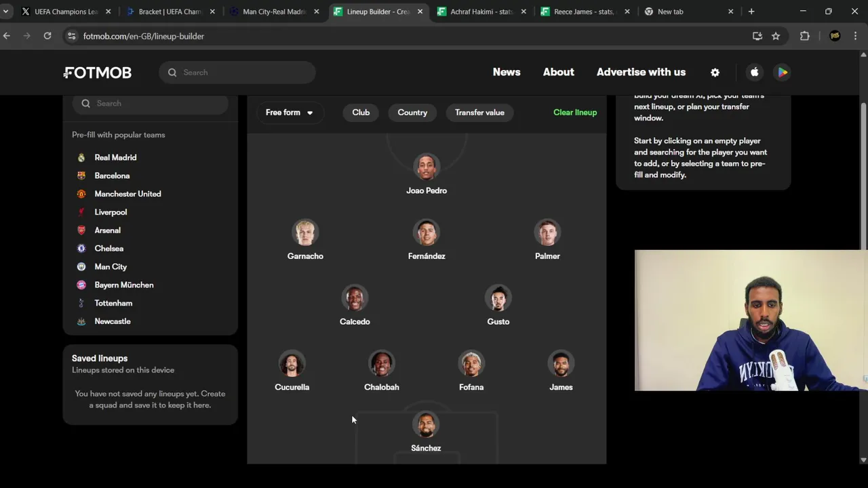Screen dimensions: 868x488
Task: Open the Apple App Store icon
Action: pos(754,73)
